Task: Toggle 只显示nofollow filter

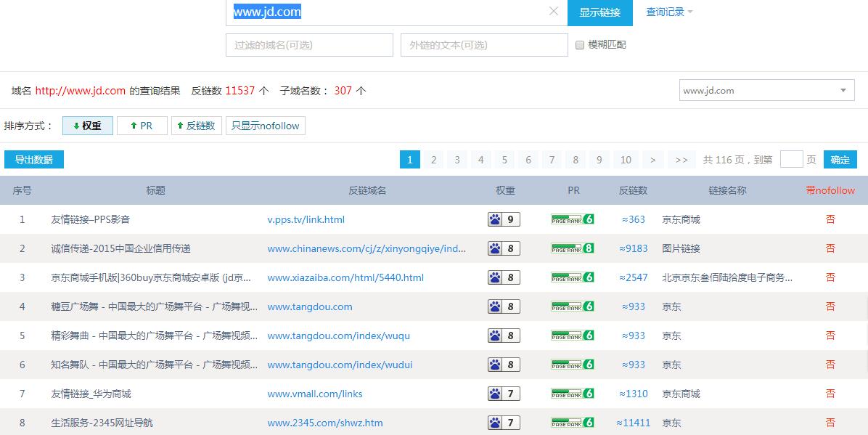Action: pyautogui.click(x=265, y=126)
